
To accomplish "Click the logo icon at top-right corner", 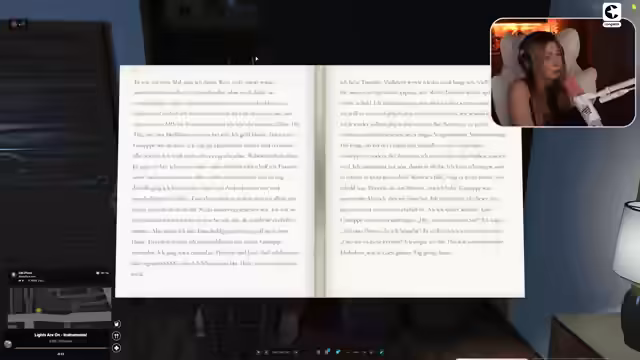I will 611,12.
